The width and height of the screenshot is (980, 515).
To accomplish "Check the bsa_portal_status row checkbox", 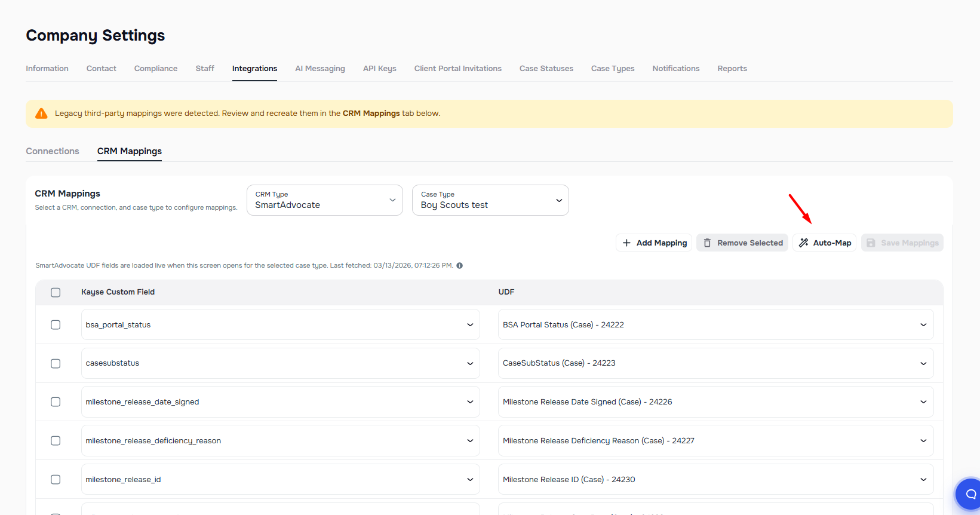I will 56,325.
